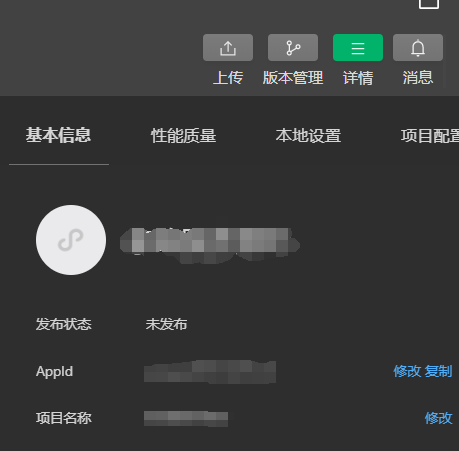
Task: Click the upload icon button
Action: (228, 47)
